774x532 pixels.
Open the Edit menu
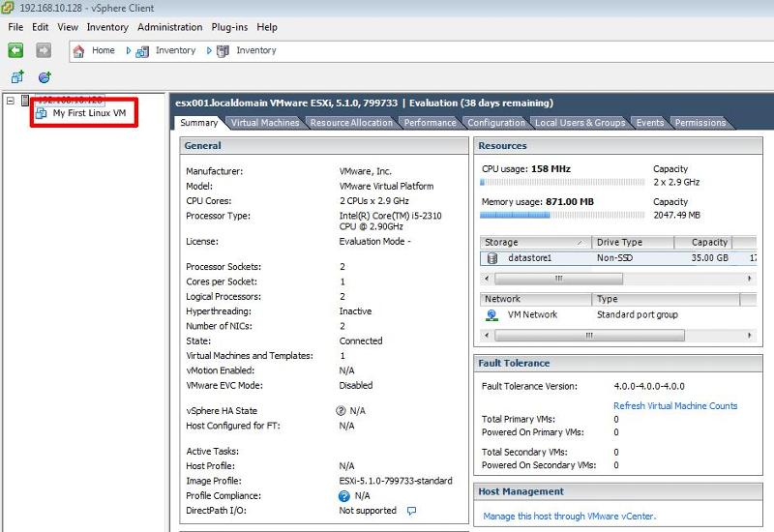click(x=40, y=27)
